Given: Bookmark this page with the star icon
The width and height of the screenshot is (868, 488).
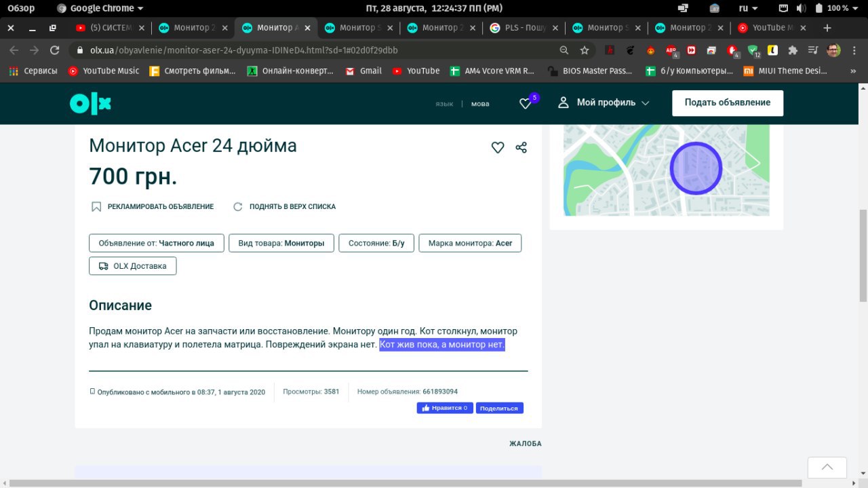Looking at the screenshot, I should click(585, 50).
